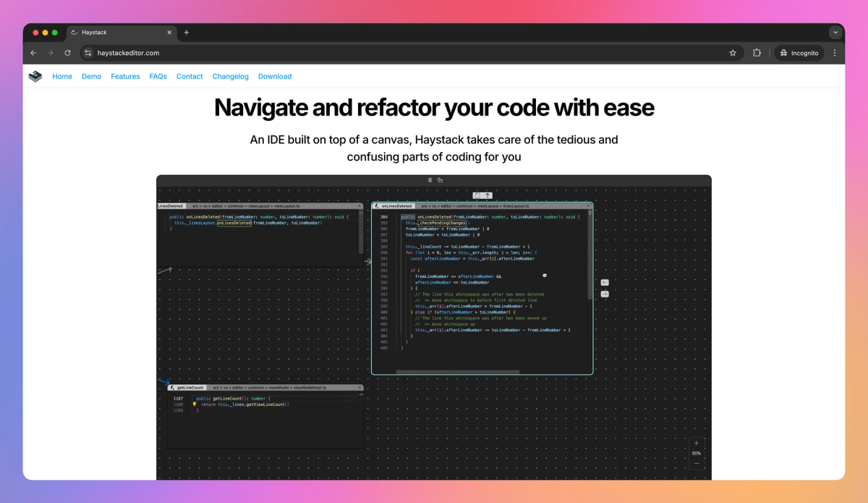Click the up-arrow icon above onLinesDeleted editor

pos(488,195)
